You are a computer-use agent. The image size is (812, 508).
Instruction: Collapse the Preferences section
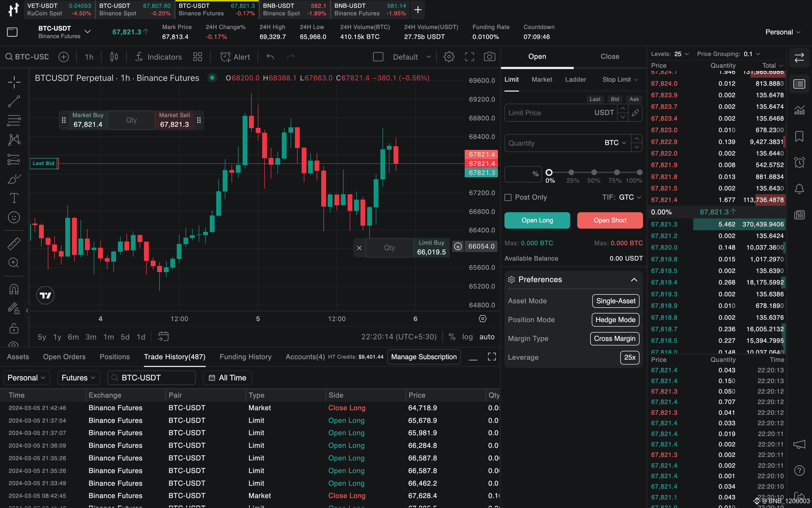tap(634, 280)
